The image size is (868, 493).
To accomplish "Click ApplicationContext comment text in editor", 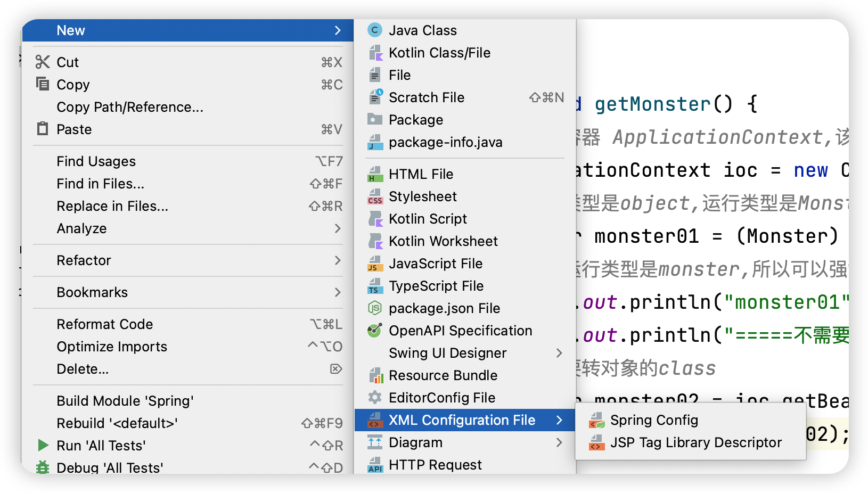I will click(x=718, y=137).
